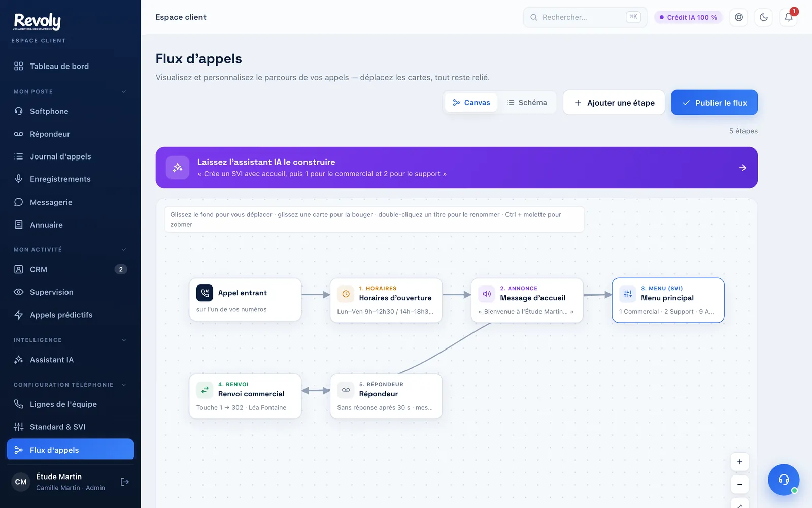Click the clock icon on Horaires card

(x=346, y=294)
